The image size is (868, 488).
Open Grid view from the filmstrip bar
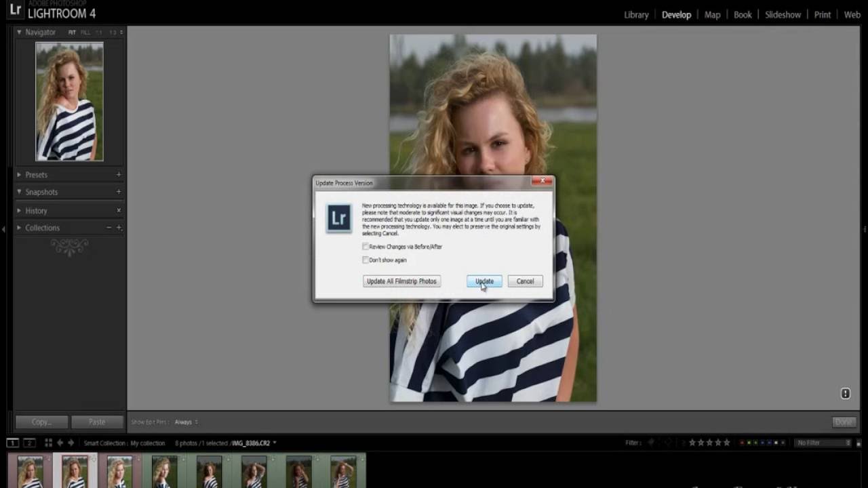[x=48, y=443]
